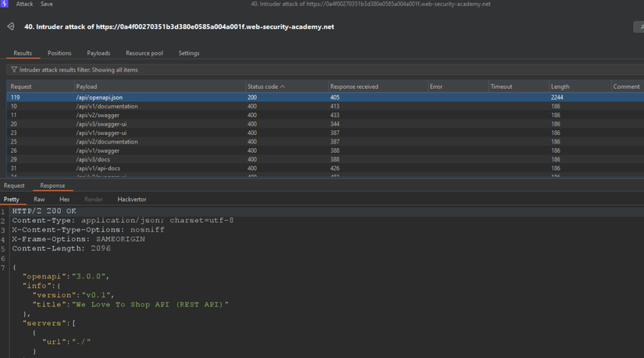Screen dimensions: 644x358
Task: Click the "servers" JSON key line
Action: (x=49, y=324)
